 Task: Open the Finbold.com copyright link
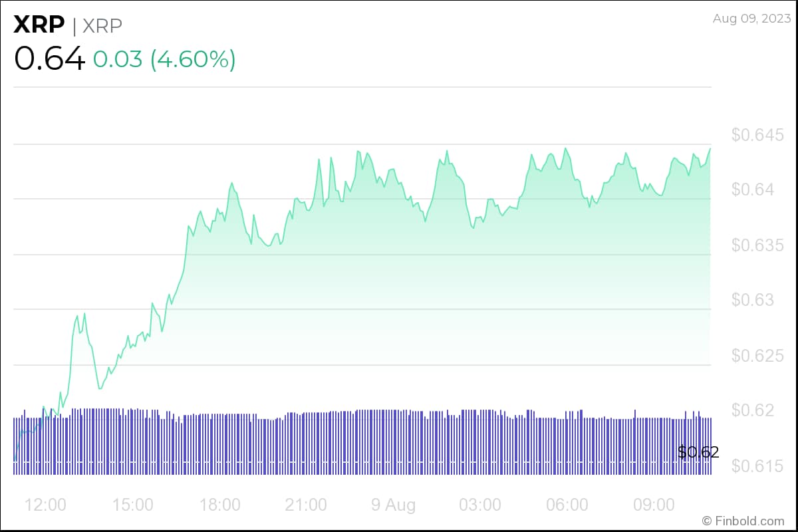(x=743, y=520)
